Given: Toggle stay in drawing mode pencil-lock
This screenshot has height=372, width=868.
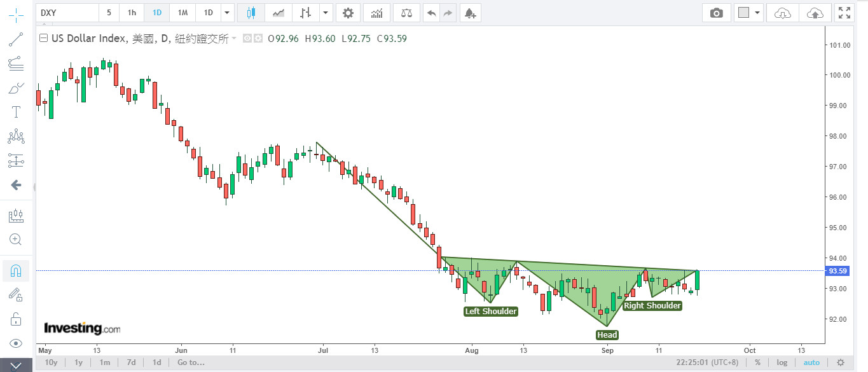Looking at the screenshot, I should pos(16,294).
